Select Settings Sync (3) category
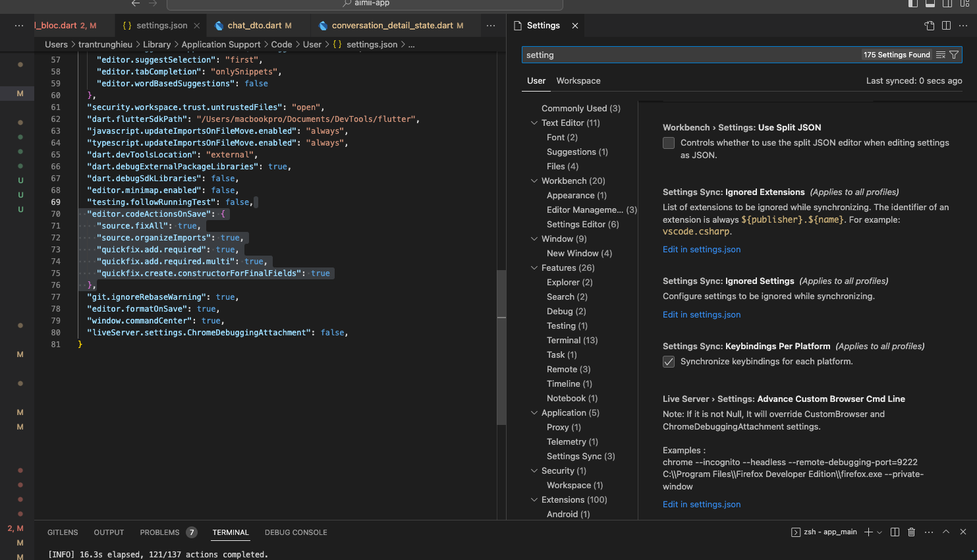Image resolution: width=977 pixels, height=560 pixels. click(580, 456)
